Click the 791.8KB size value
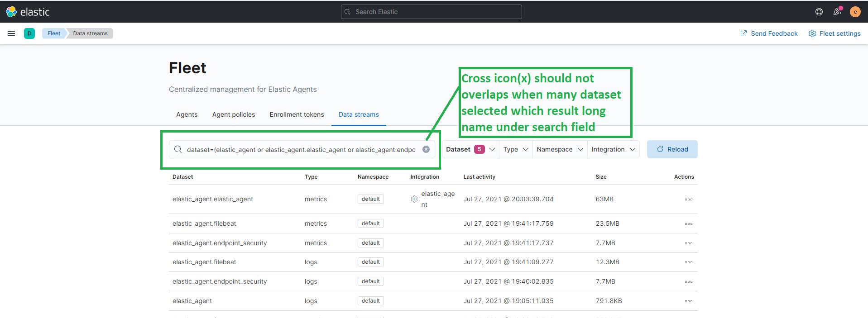The width and height of the screenshot is (868, 318). [609, 301]
